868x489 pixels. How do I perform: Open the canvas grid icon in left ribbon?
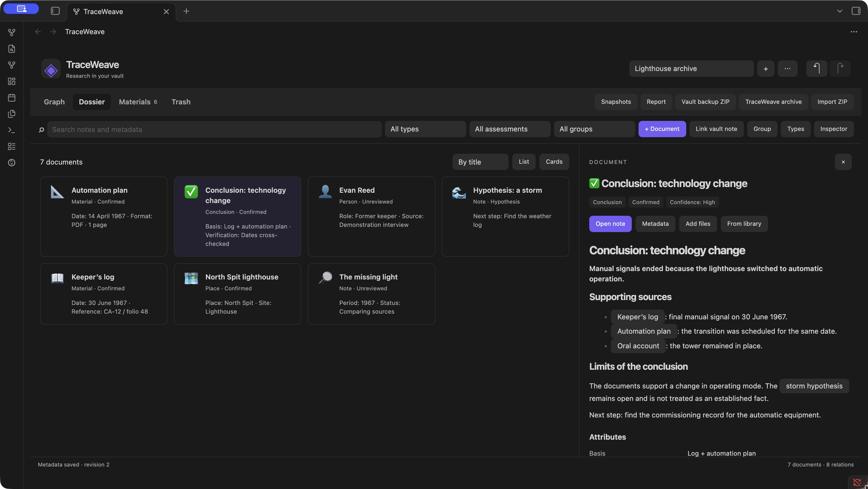[x=11, y=81]
